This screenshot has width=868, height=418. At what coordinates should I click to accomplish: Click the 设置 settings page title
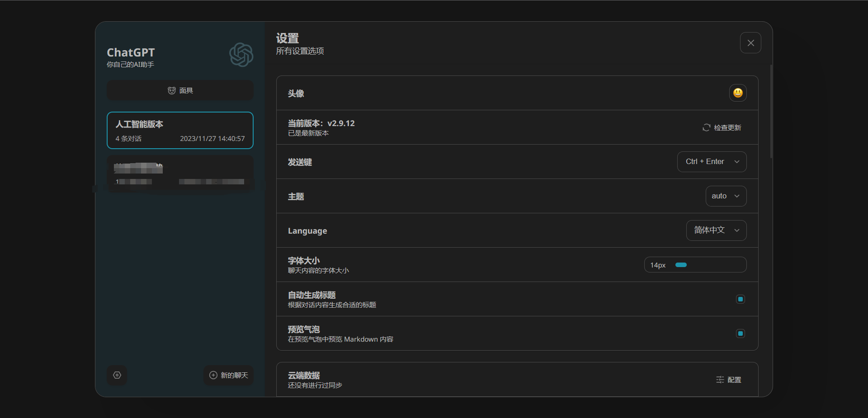click(288, 38)
